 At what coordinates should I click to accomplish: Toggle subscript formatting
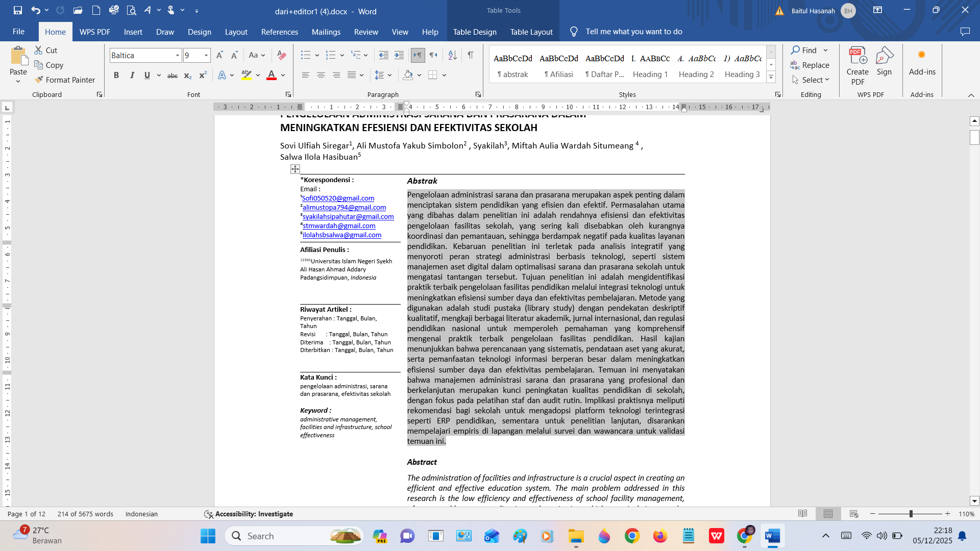click(x=187, y=75)
